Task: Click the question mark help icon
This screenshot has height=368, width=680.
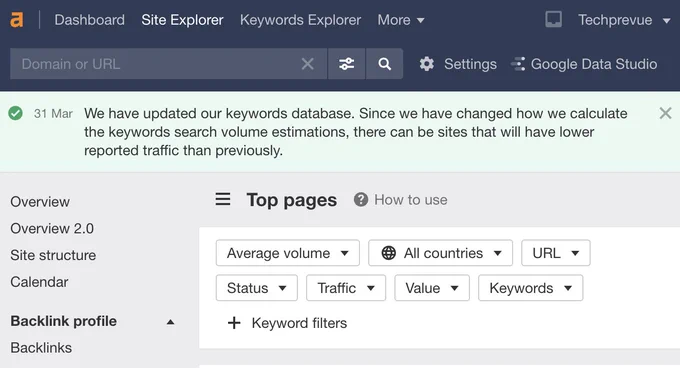Action: 361,200
